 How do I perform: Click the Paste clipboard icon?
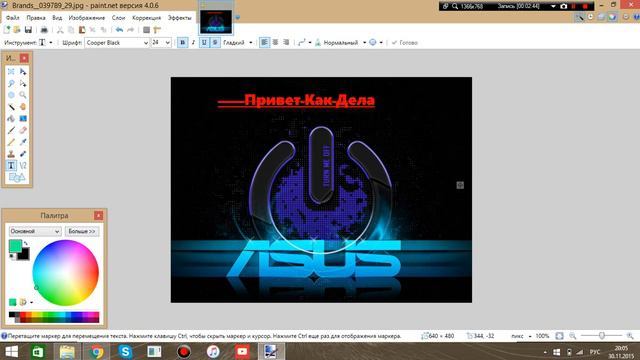pyautogui.click(x=82, y=30)
